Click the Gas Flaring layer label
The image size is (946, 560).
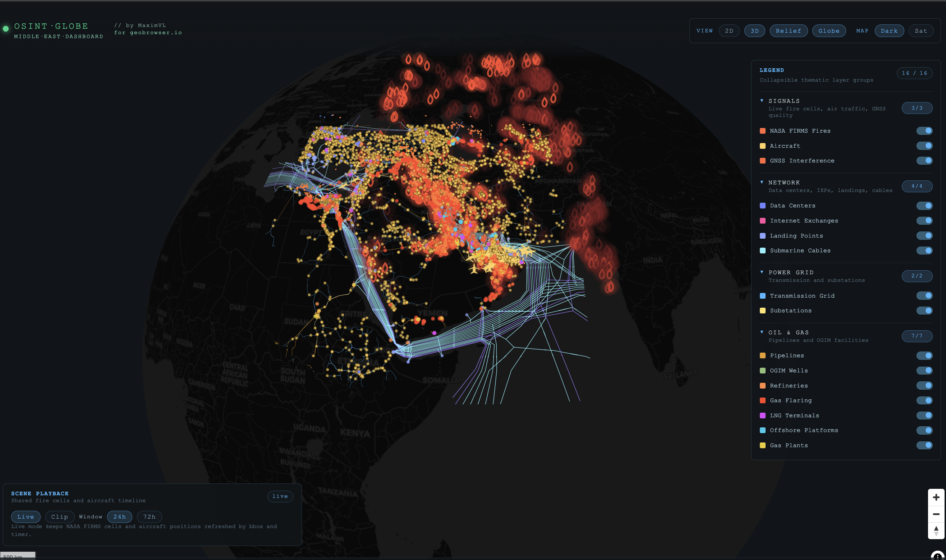[x=790, y=400]
